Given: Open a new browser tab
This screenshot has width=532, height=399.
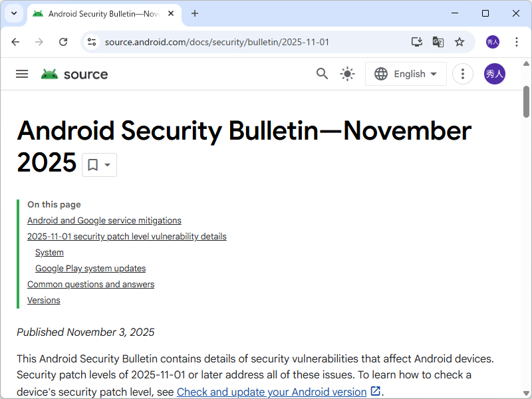Looking at the screenshot, I should (194, 13).
